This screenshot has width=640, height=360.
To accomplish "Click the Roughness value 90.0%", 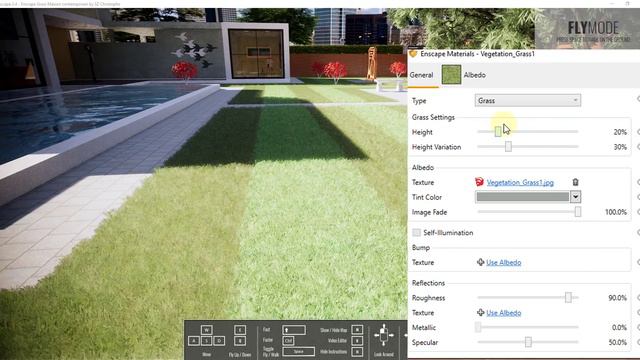I will 617,298.
